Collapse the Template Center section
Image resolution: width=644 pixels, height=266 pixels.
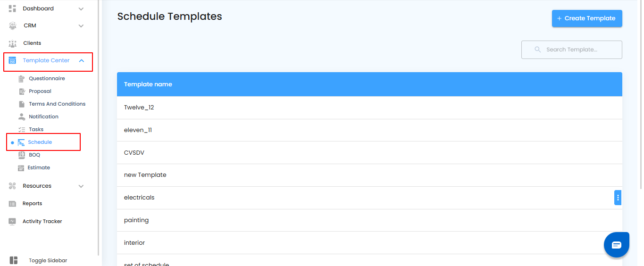[x=82, y=61]
